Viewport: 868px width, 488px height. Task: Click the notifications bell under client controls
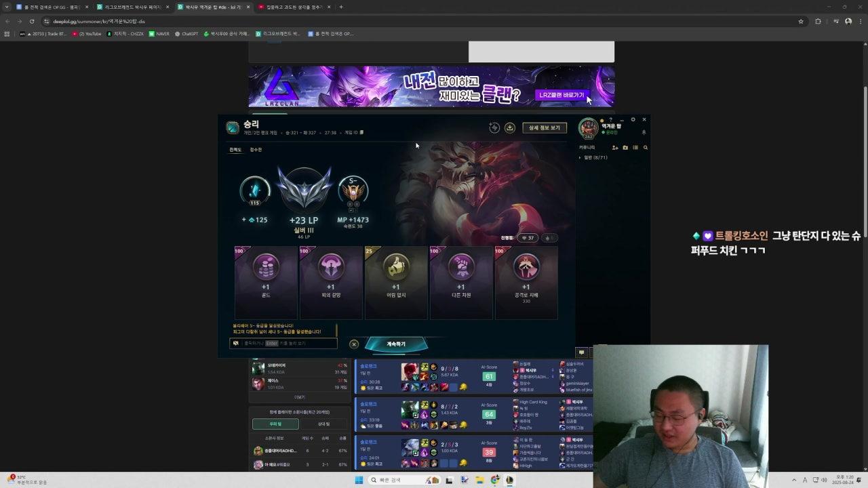(644, 132)
